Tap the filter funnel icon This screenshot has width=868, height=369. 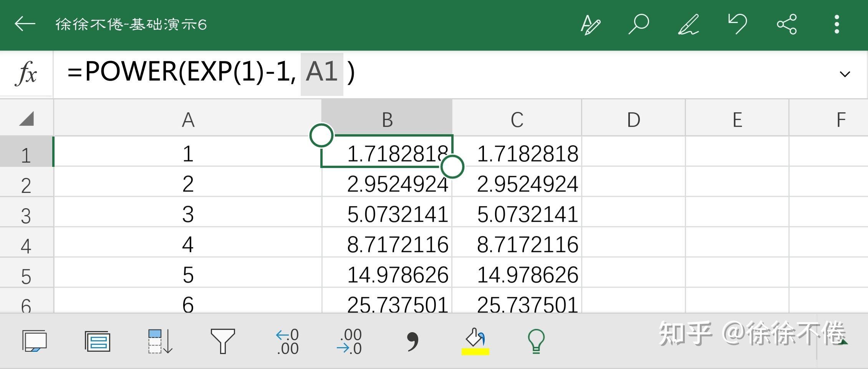(223, 341)
